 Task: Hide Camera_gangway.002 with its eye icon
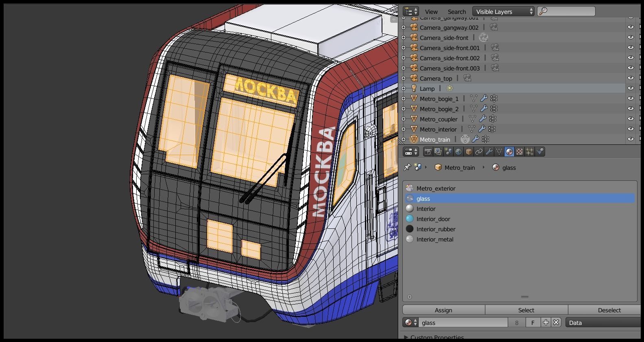(631, 27)
